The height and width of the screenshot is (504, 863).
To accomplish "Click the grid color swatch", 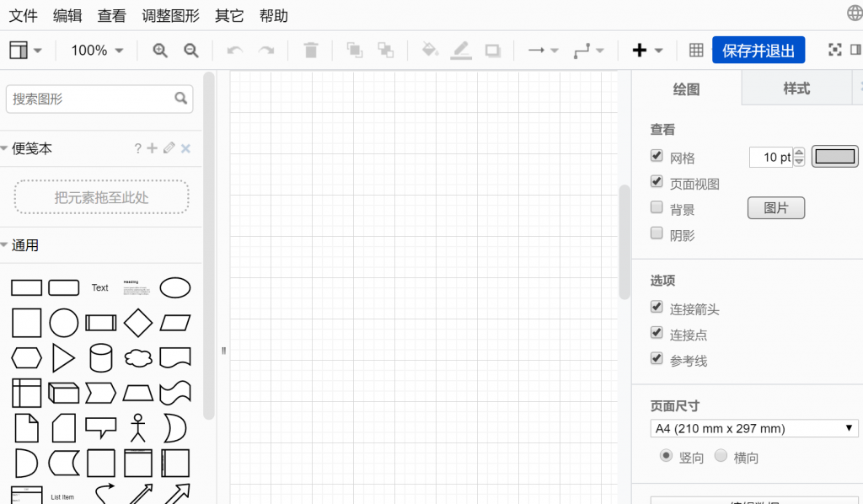I will coord(834,156).
